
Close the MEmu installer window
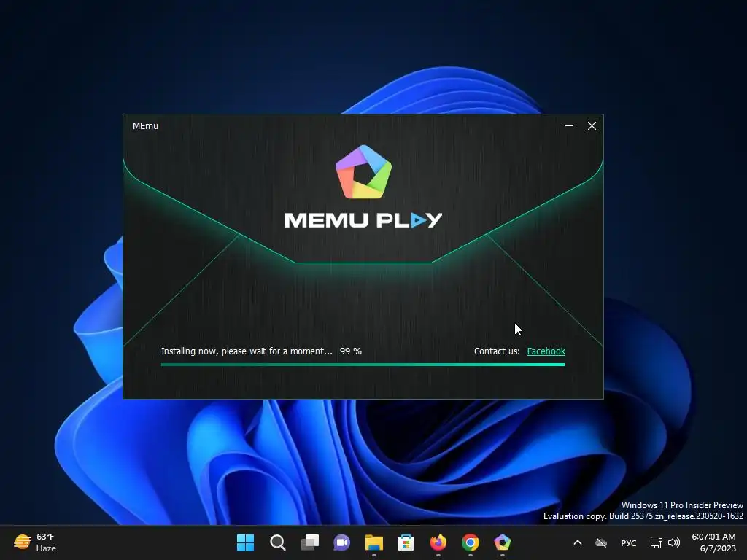point(592,125)
